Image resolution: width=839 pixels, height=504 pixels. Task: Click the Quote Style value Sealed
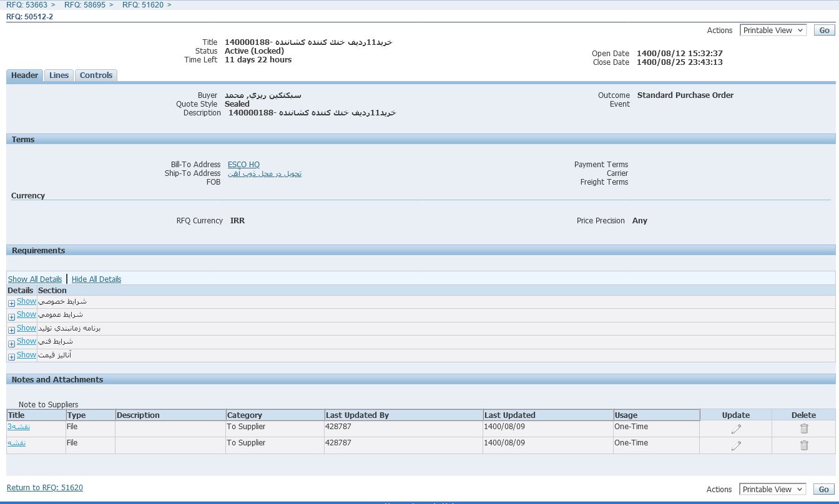pyautogui.click(x=237, y=104)
